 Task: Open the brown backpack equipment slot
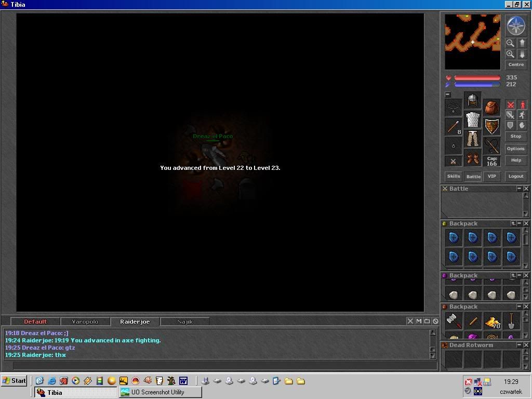[492, 108]
